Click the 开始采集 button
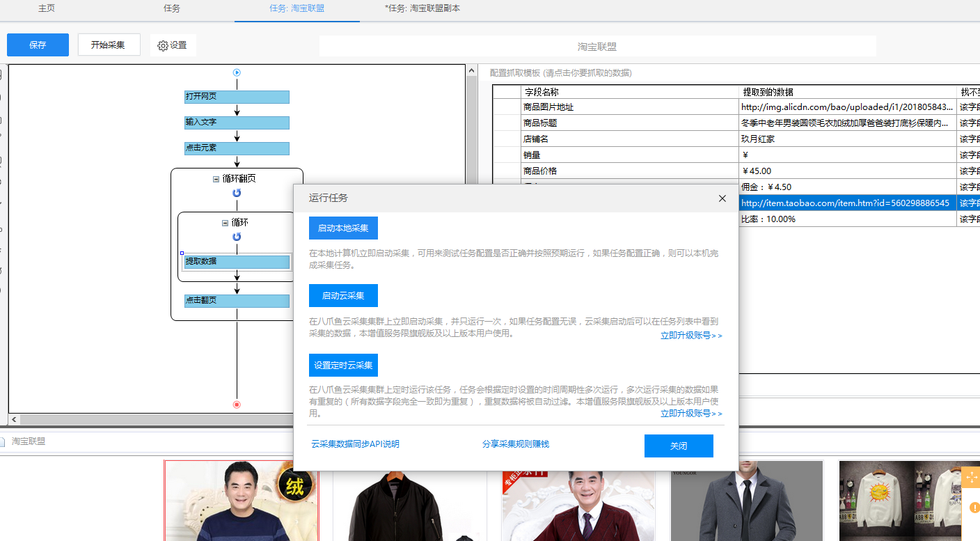The height and width of the screenshot is (541, 980). [109, 45]
